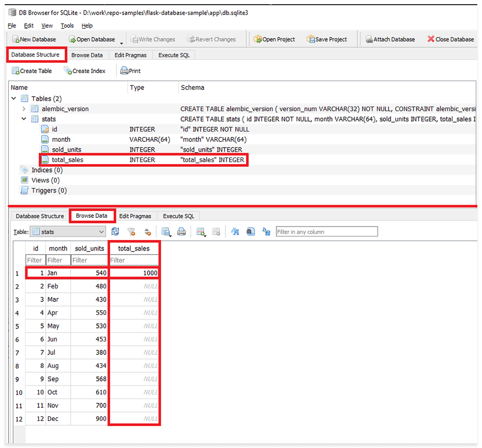
Task: Save the current project
Action: pyautogui.click(x=327, y=38)
